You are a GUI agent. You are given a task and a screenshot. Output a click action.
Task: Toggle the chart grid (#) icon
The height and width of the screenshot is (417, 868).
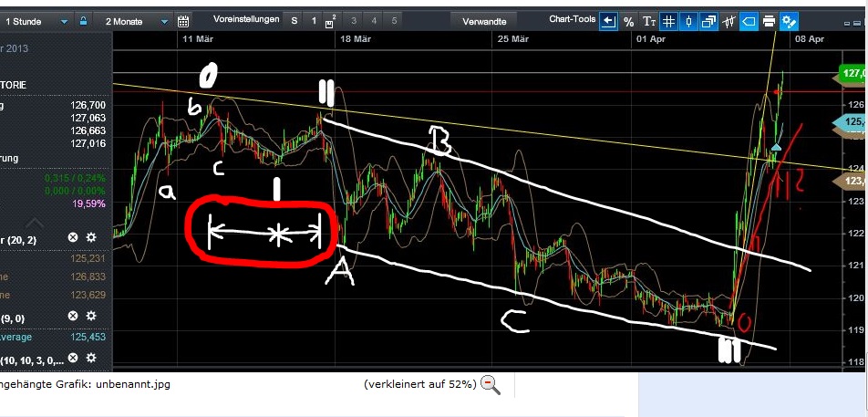pos(668,22)
